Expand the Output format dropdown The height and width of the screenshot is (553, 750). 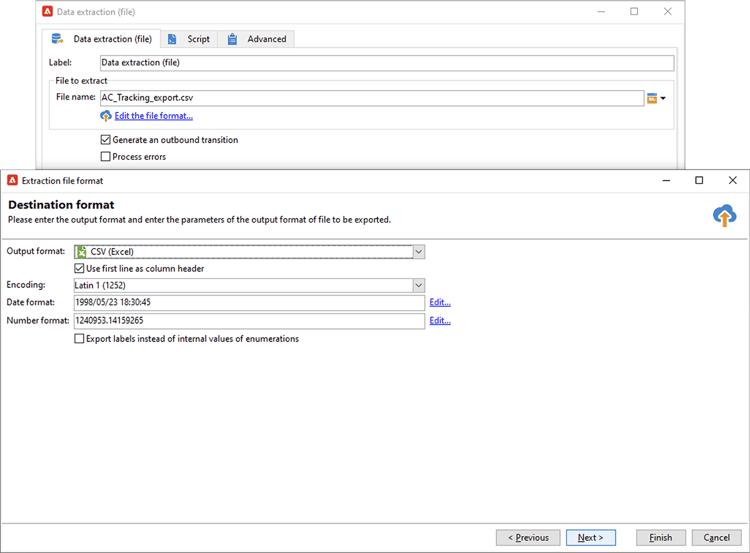[419, 252]
